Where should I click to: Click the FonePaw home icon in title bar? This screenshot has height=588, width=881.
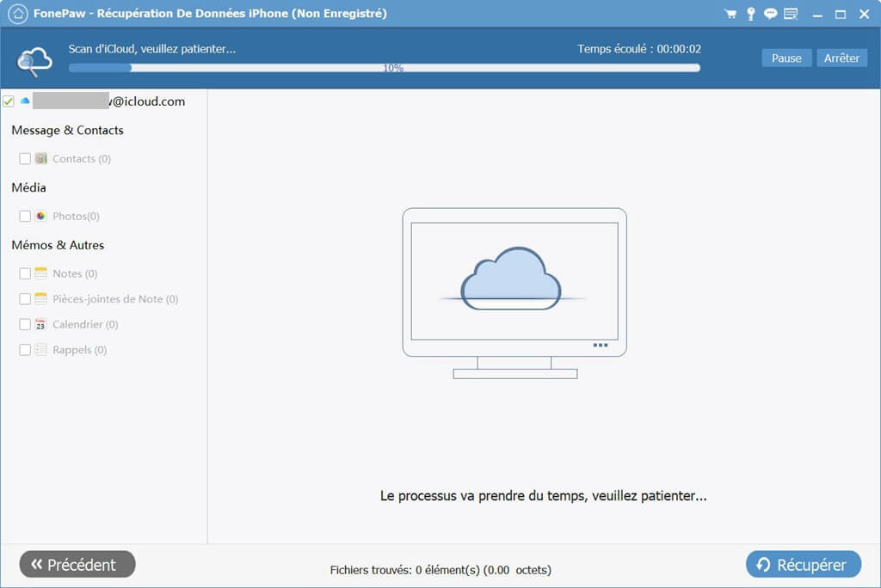coord(18,14)
